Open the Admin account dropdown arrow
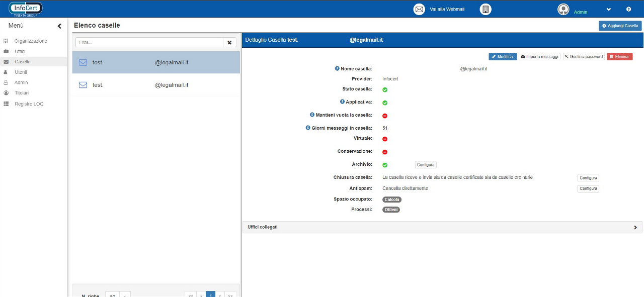644x297 pixels. pyautogui.click(x=608, y=10)
